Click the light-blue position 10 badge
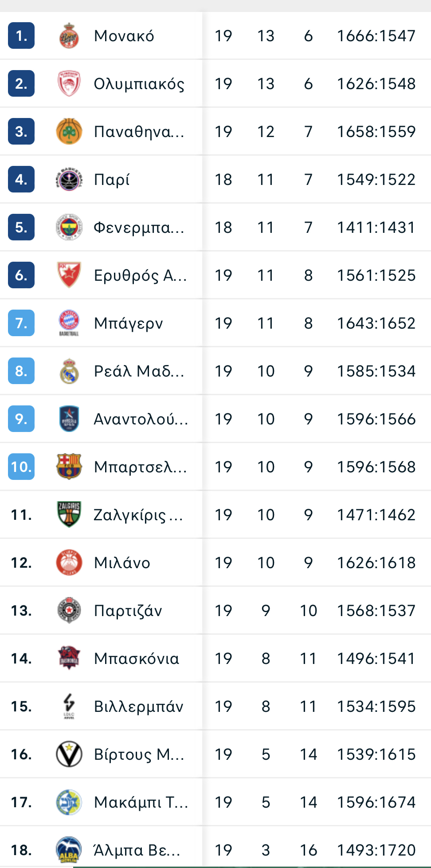The width and height of the screenshot is (431, 868). point(21,467)
